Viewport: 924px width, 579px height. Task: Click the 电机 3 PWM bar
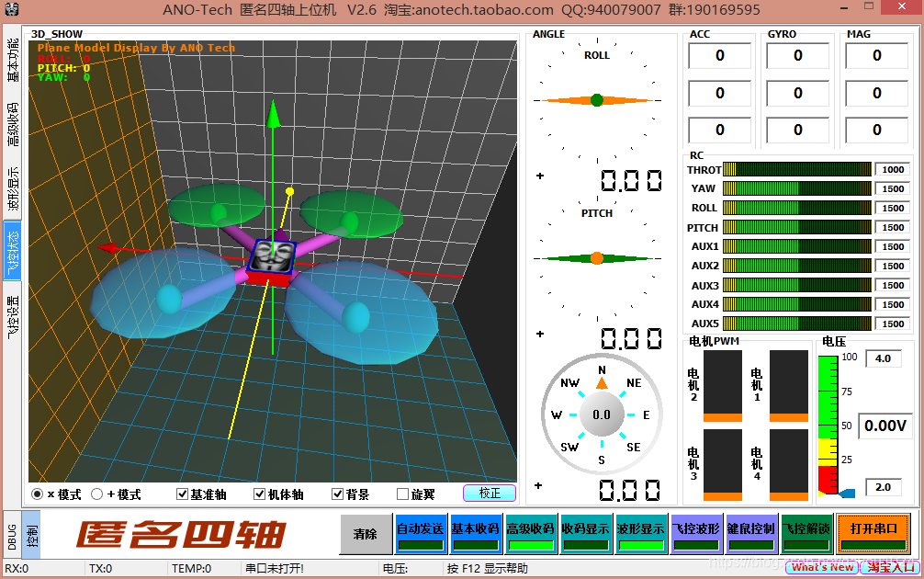point(723,465)
